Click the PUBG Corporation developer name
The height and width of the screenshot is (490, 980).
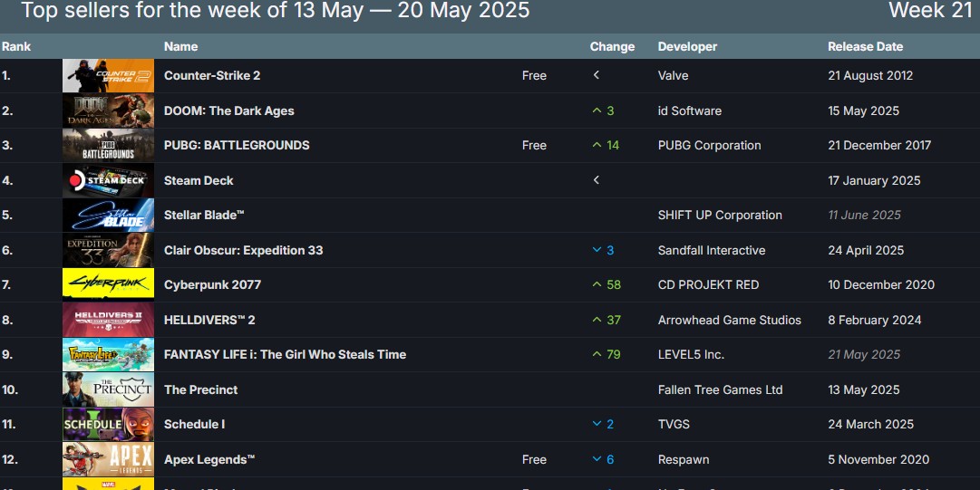(709, 146)
